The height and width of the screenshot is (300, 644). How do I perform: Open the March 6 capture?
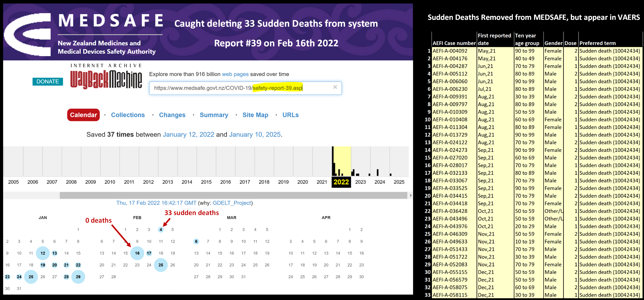coord(196,241)
